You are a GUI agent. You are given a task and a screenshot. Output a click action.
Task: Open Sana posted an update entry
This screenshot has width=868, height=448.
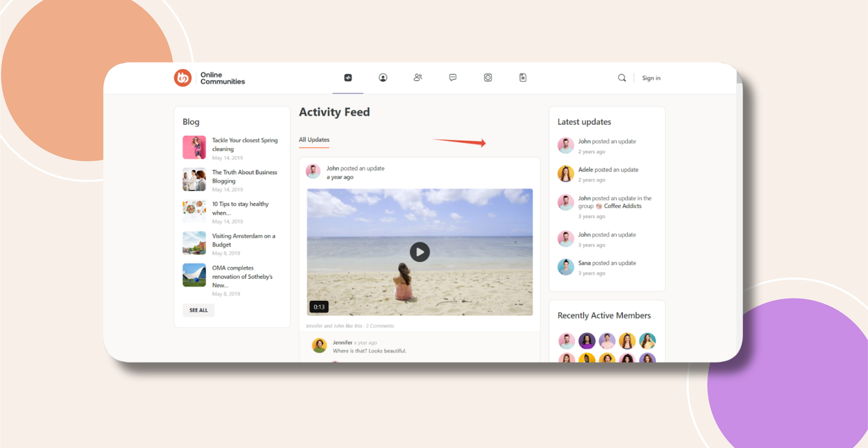[607, 263]
